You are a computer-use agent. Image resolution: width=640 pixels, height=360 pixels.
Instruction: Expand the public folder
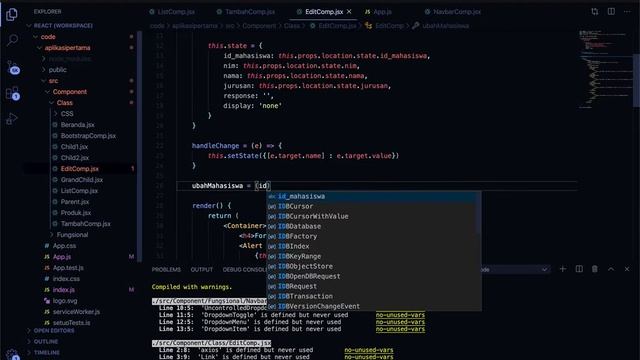58,70
